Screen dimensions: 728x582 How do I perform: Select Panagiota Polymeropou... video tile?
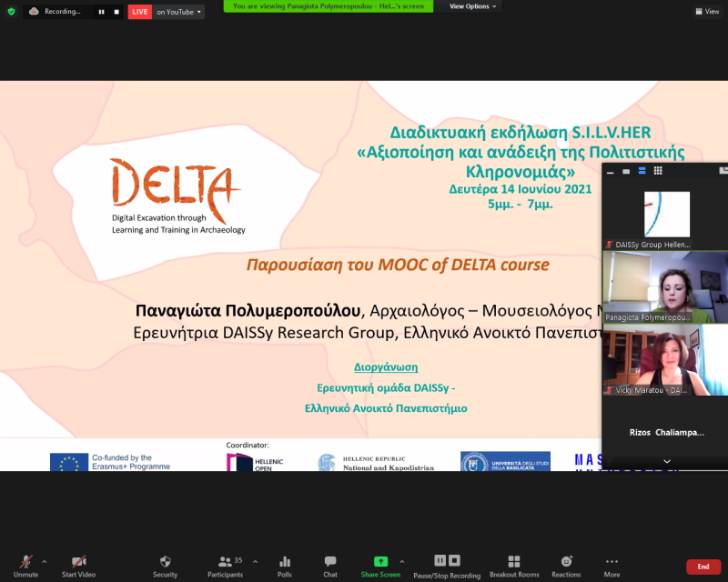[667, 287]
